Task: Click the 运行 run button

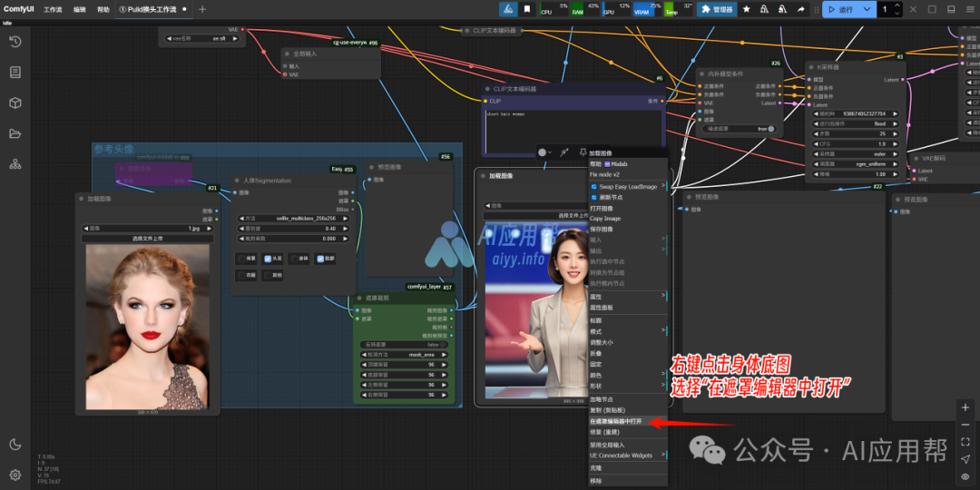Action: click(840, 9)
